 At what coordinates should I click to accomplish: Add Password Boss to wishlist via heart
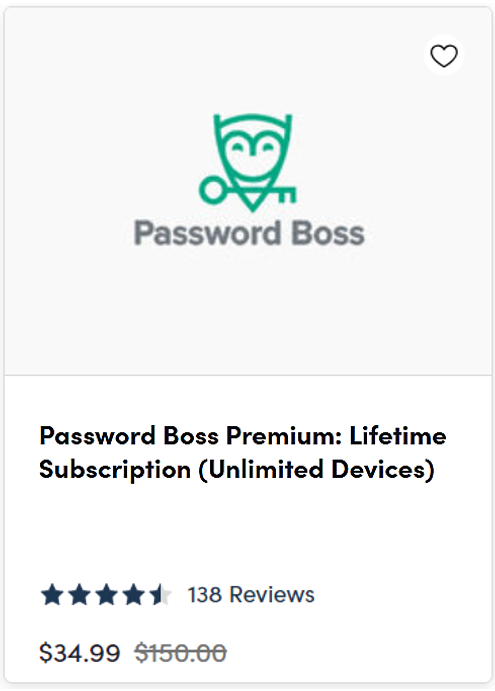[443, 56]
